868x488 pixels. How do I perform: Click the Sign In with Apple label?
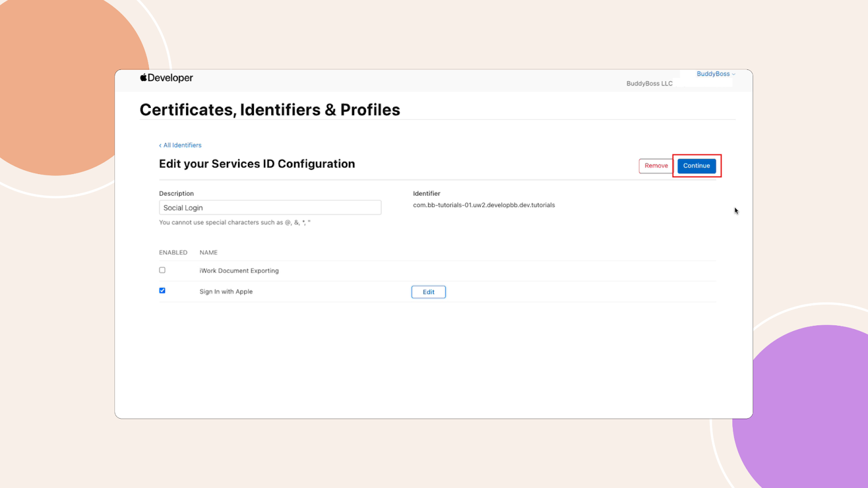coord(226,292)
